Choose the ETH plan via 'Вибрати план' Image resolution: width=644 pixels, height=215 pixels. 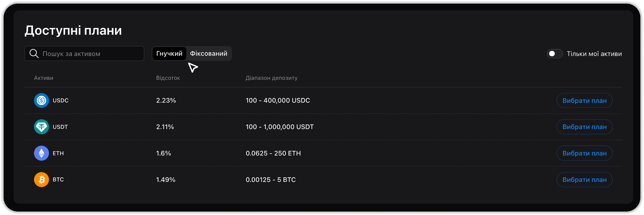coord(584,153)
